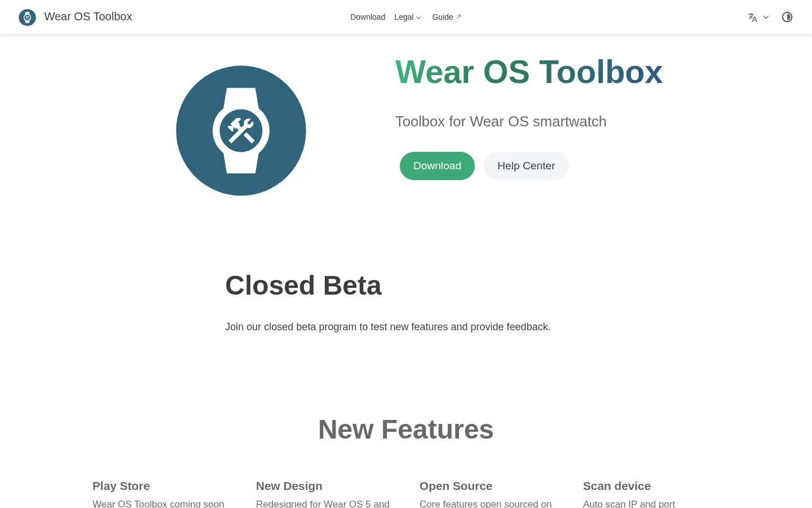
Task: Click the Wear OS Toolbox site title
Action: (89, 17)
